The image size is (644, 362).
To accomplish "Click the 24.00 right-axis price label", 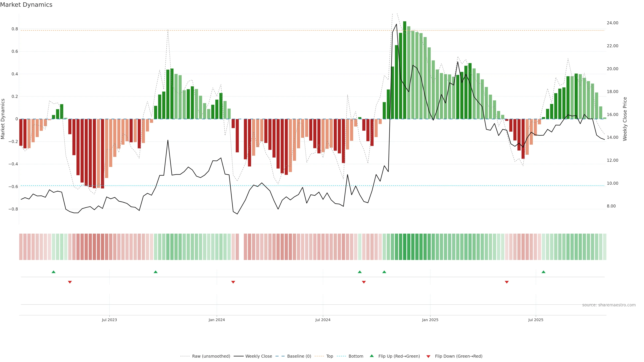I will tap(612, 23).
